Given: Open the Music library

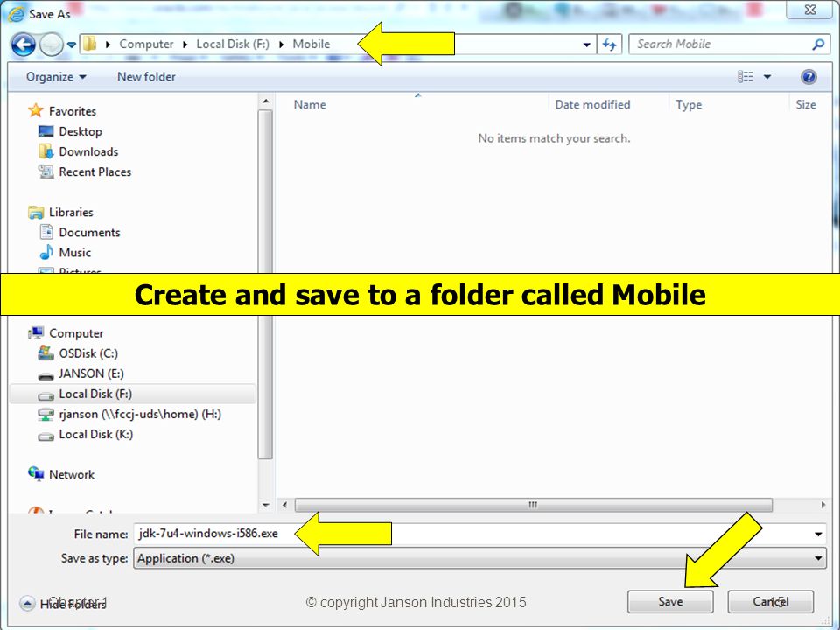Looking at the screenshot, I should (x=75, y=252).
